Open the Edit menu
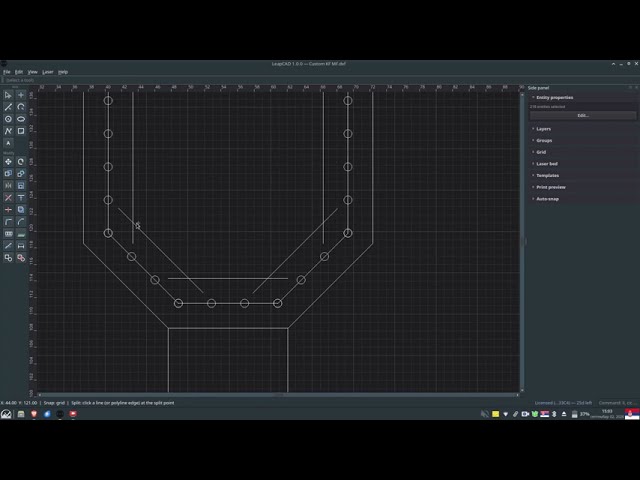Viewport: 640px width, 480px height. click(x=19, y=72)
